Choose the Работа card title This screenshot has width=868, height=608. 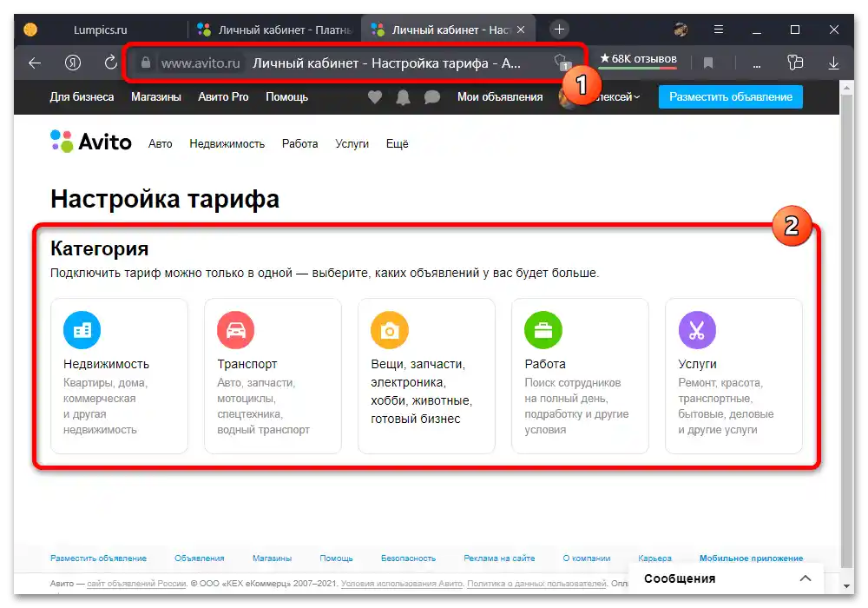click(545, 364)
